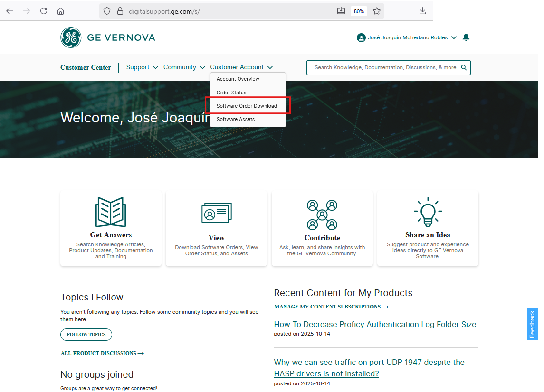Image resolution: width=544 pixels, height=392 pixels.
Task: Go back with the browser back arrow
Action: coord(10,11)
